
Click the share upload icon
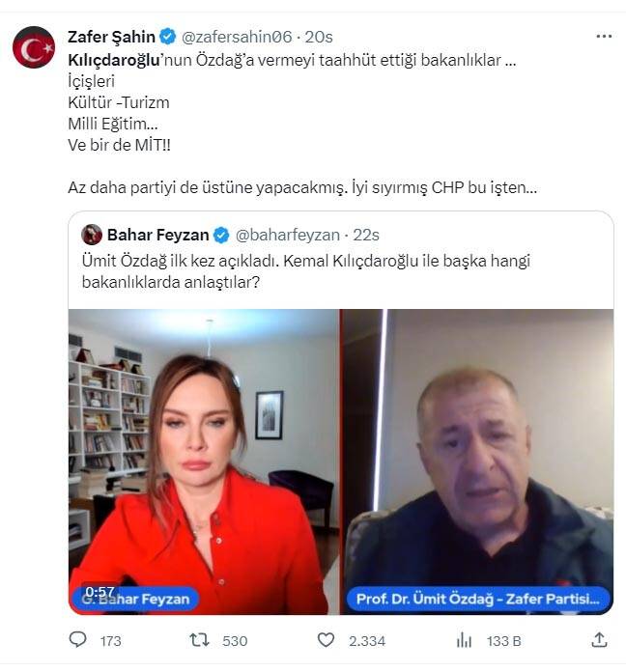click(599, 640)
